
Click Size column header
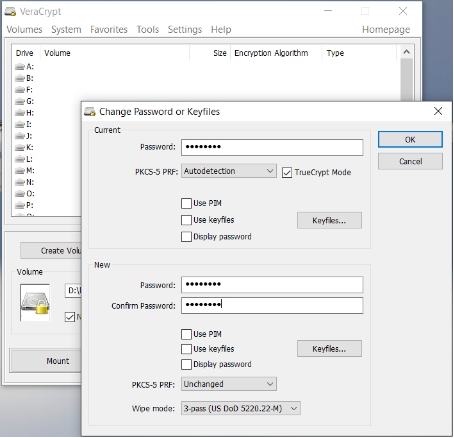click(210, 53)
